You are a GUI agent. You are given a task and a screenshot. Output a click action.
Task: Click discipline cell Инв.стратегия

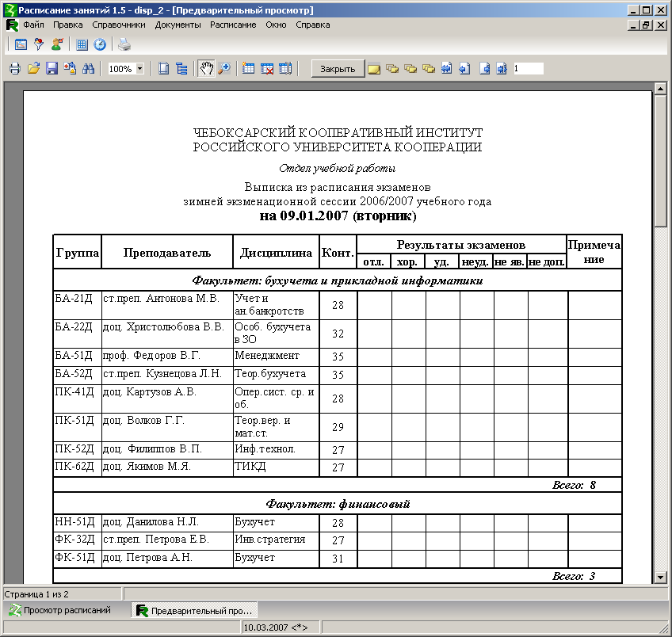(x=277, y=540)
